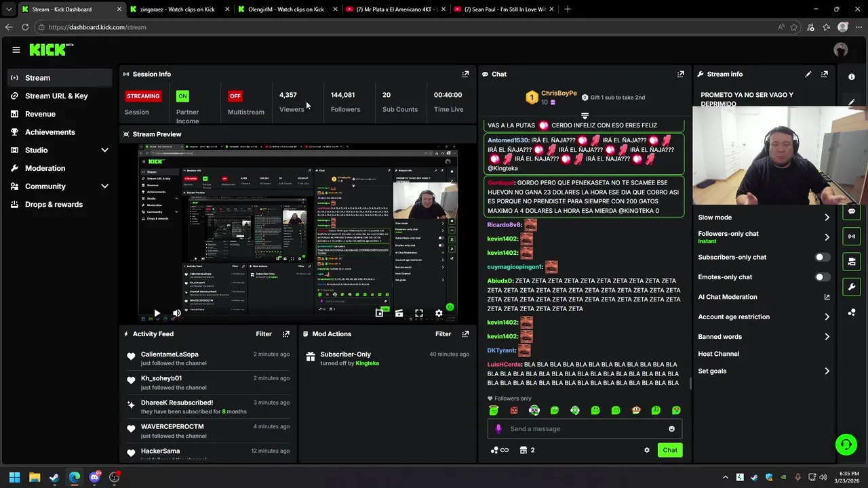The height and width of the screenshot is (488, 868).
Task: Open clip creation in stream preview
Action: (x=399, y=313)
